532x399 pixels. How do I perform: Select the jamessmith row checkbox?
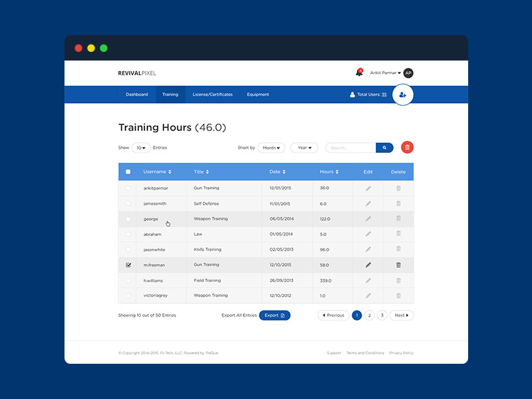click(128, 203)
